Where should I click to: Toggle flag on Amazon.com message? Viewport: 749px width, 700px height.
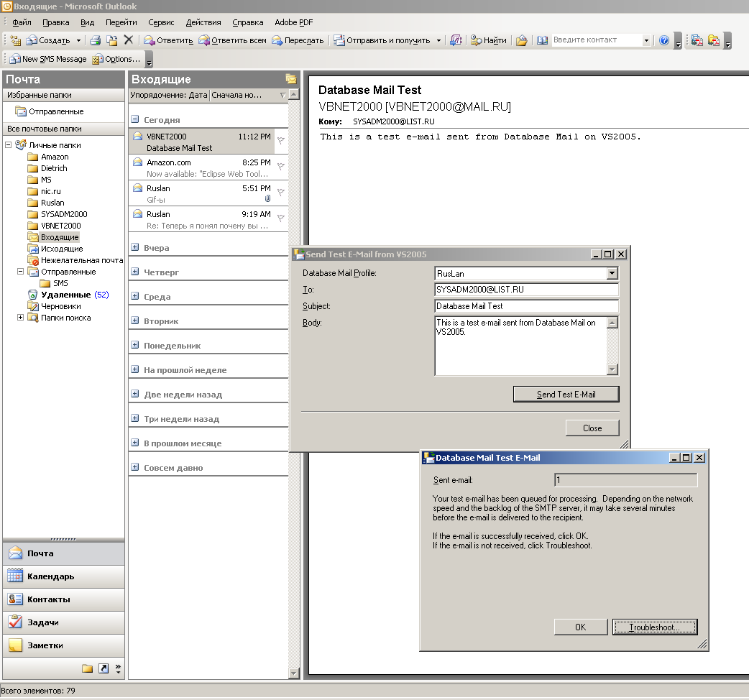tap(281, 166)
